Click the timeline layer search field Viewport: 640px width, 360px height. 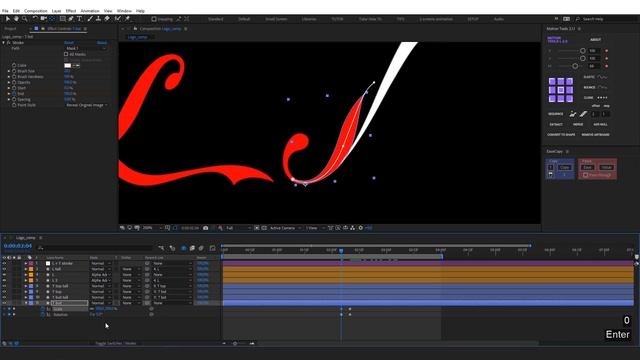(x=95, y=248)
